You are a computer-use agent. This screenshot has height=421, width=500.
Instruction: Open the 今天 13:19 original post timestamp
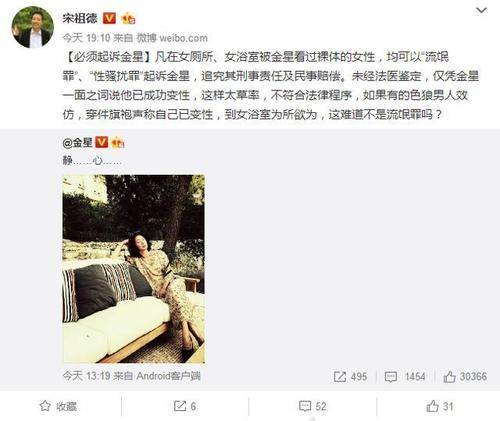point(86,376)
